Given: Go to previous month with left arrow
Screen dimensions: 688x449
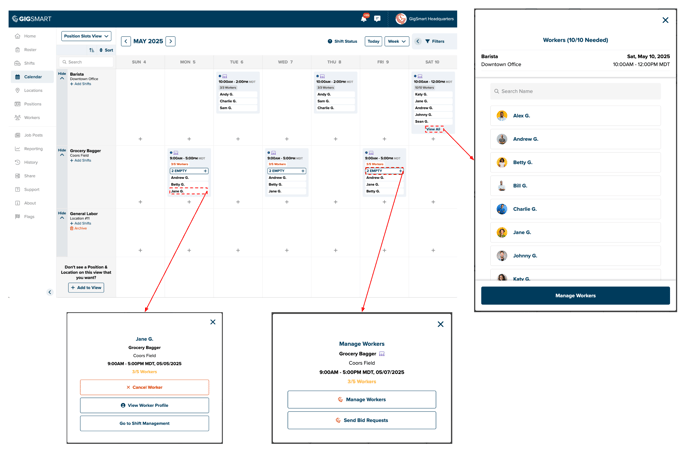Looking at the screenshot, I should tap(126, 41).
